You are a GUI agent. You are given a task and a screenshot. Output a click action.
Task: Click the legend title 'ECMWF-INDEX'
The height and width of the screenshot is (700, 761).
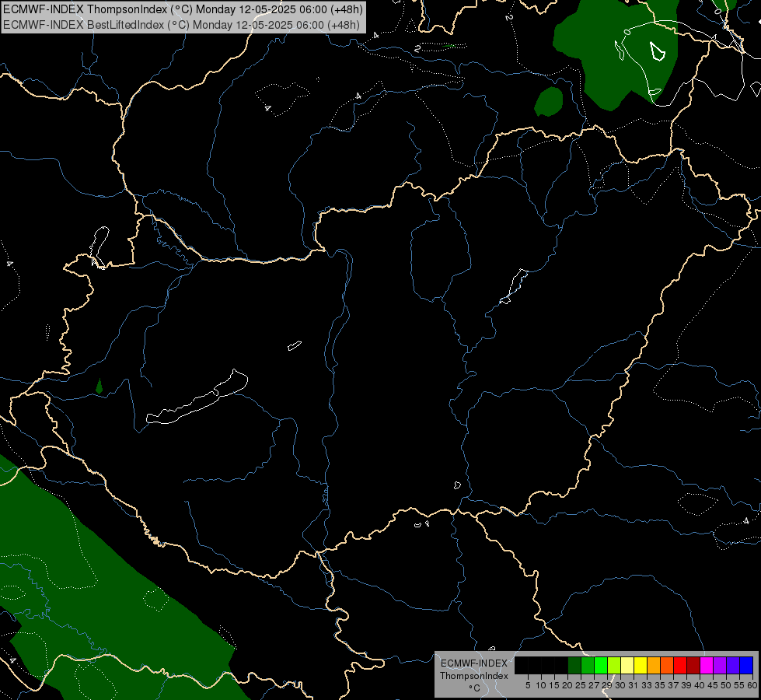pyautogui.click(x=474, y=663)
